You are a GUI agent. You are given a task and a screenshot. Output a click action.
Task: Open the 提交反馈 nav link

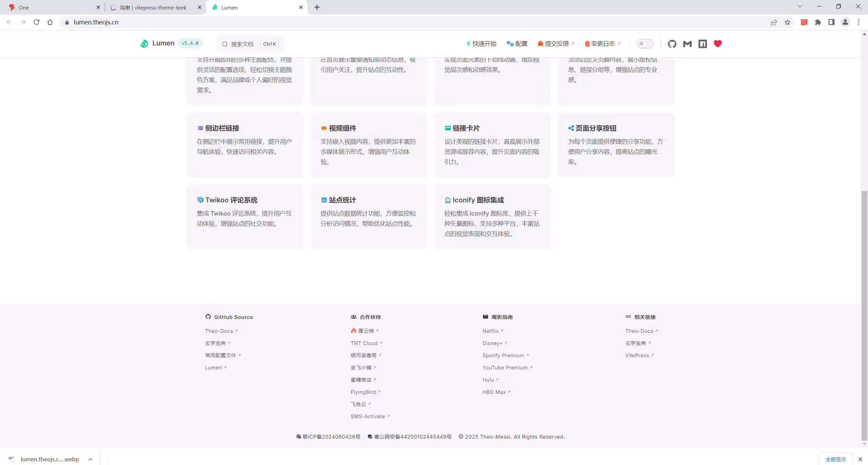556,44
